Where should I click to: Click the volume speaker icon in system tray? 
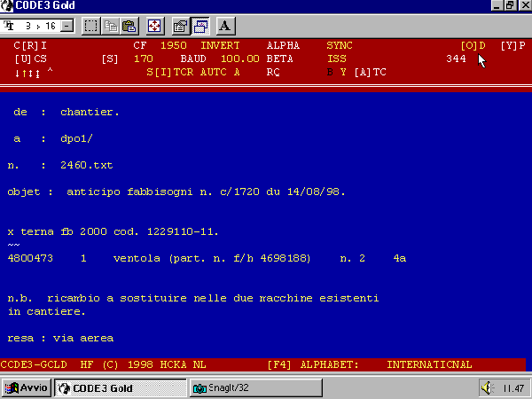pos(487,388)
